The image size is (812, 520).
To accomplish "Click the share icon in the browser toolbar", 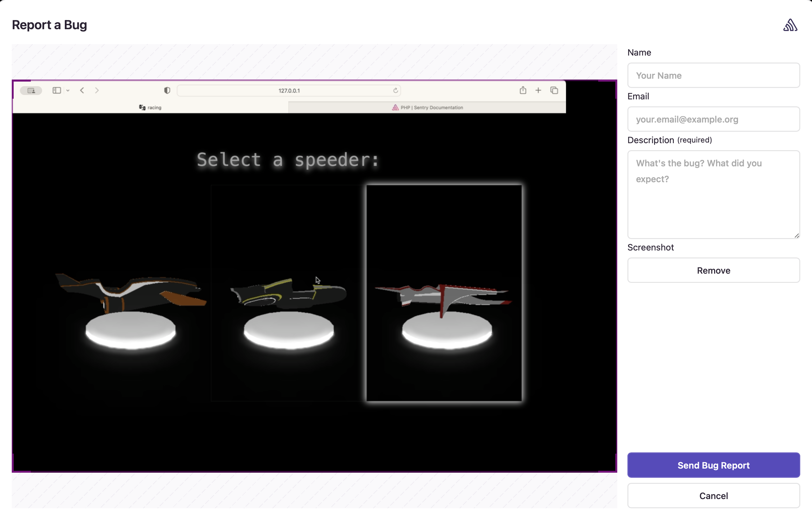I will click(523, 90).
